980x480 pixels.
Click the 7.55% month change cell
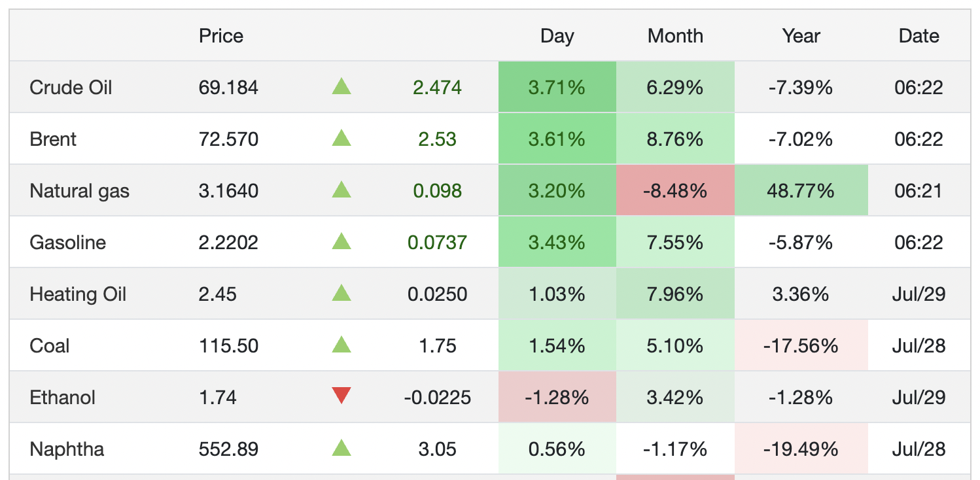pos(676,242)
